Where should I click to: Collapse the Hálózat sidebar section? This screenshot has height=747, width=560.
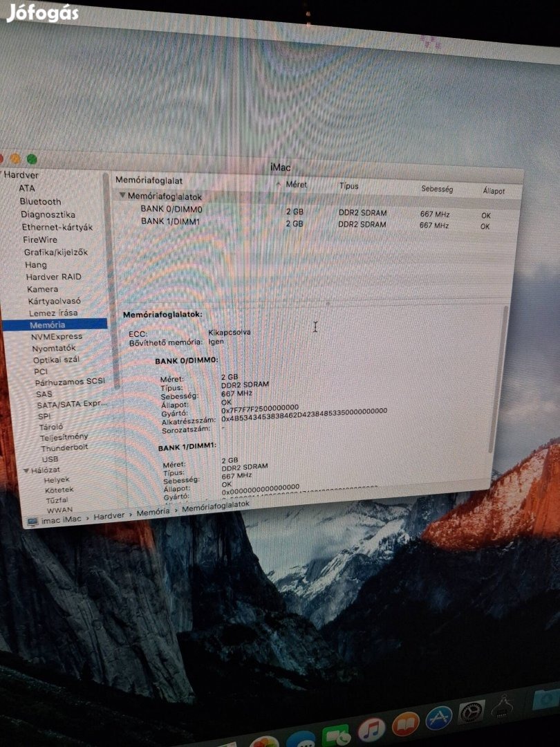point(26,470)
